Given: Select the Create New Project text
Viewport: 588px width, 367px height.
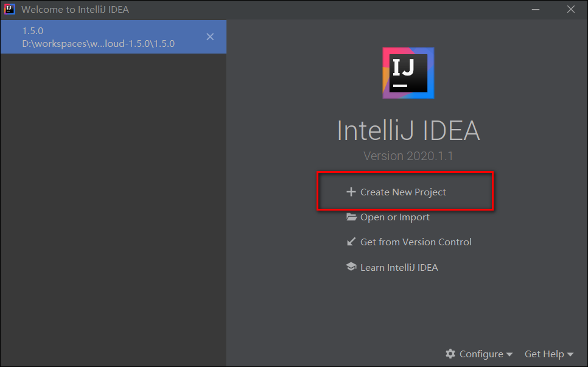Looking at the screenshot, I should [x=403, y=192].
